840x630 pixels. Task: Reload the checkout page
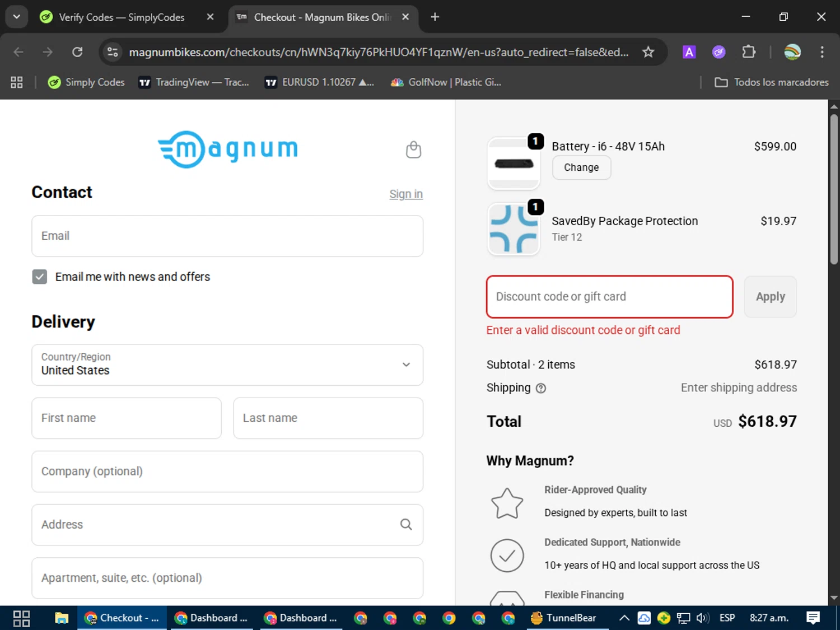coord(77,52)
